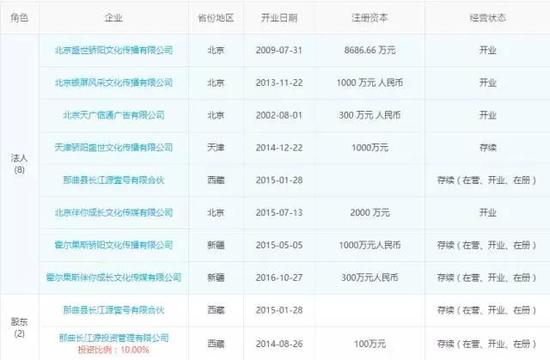Select date 2015-05-05
550x360 pixels.
tap(279, 245)
